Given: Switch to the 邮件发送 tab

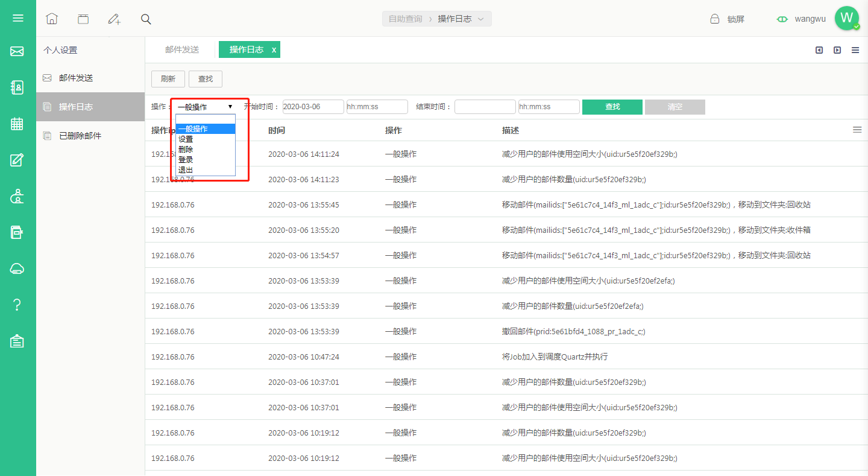Looking at the screenshot, I should [182, 49].
